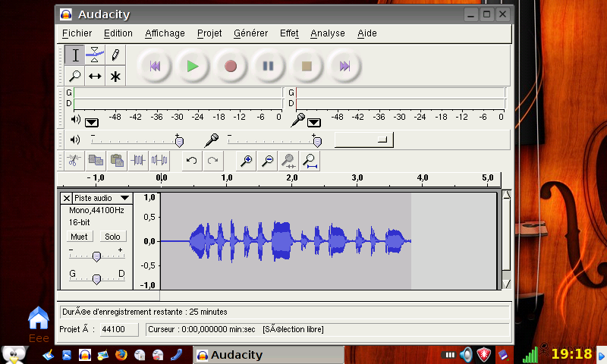Screen dimensions: 607x364
Task: Select the Envelope tool
Action: [95, 55]
